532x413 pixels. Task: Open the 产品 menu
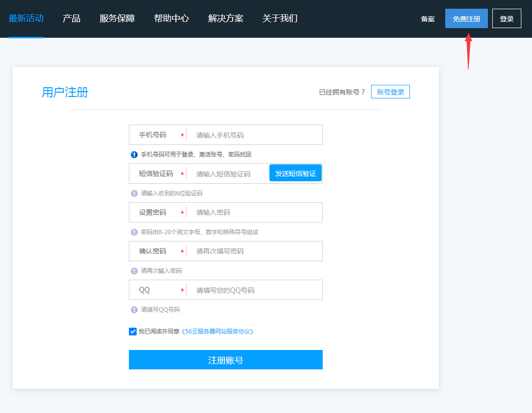coord(72,19)
